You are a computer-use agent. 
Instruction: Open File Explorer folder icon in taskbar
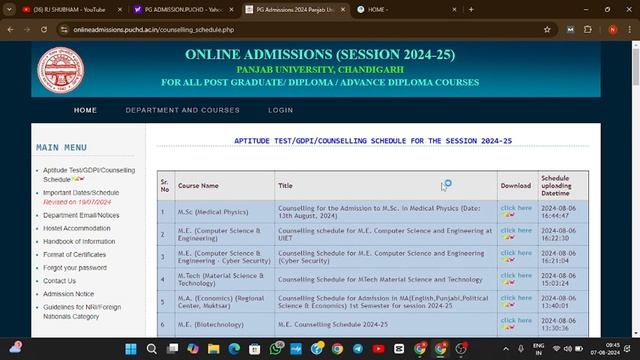coord(213,349)
